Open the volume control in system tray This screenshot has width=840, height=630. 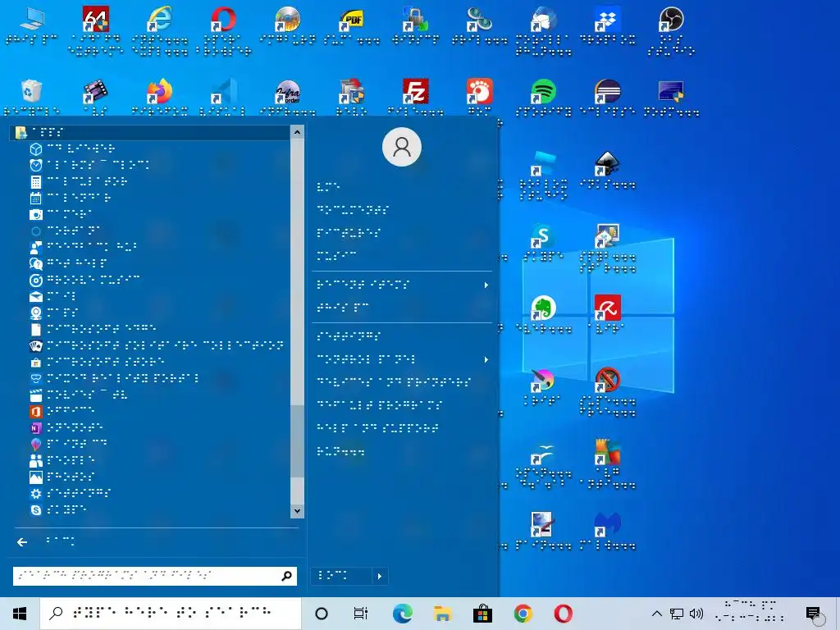pos(696,614)
